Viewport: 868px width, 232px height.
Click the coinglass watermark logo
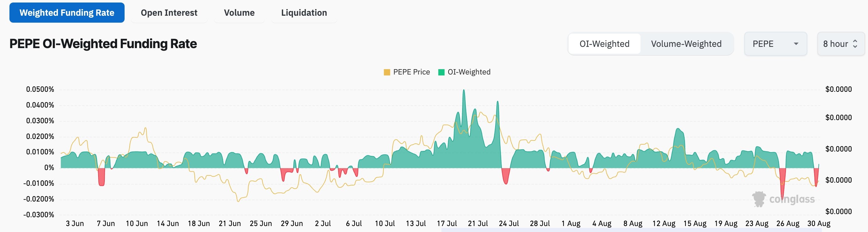(783, 199)
